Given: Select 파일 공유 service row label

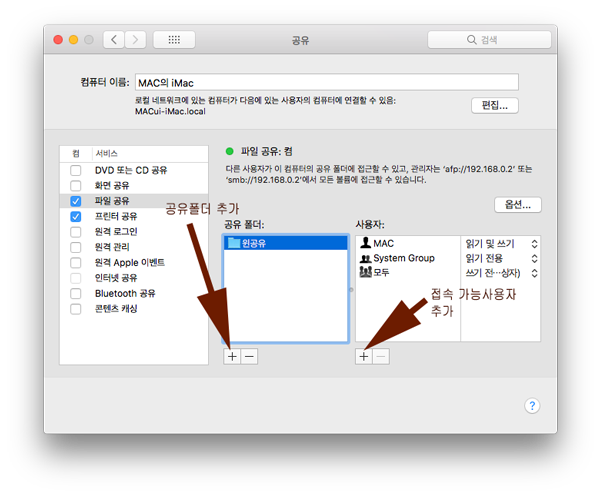Looking at the screenshot, I should pyautogui.click(x=112, y=201).
